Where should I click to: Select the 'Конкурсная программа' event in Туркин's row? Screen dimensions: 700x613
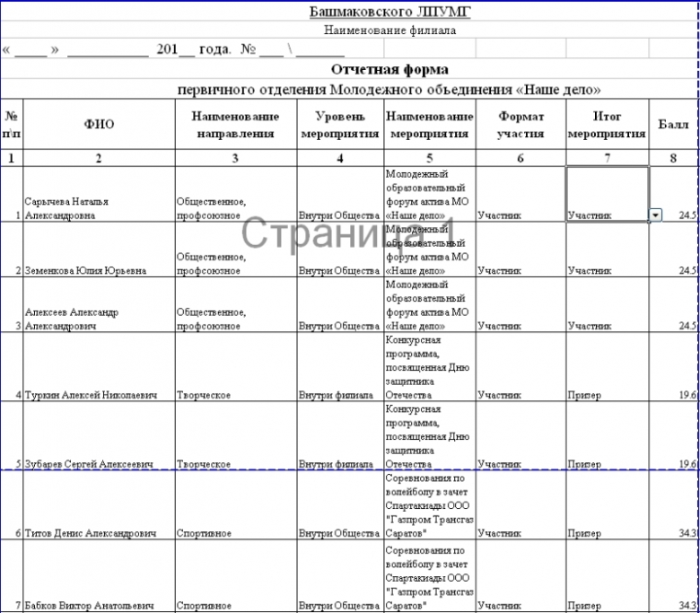430,366
